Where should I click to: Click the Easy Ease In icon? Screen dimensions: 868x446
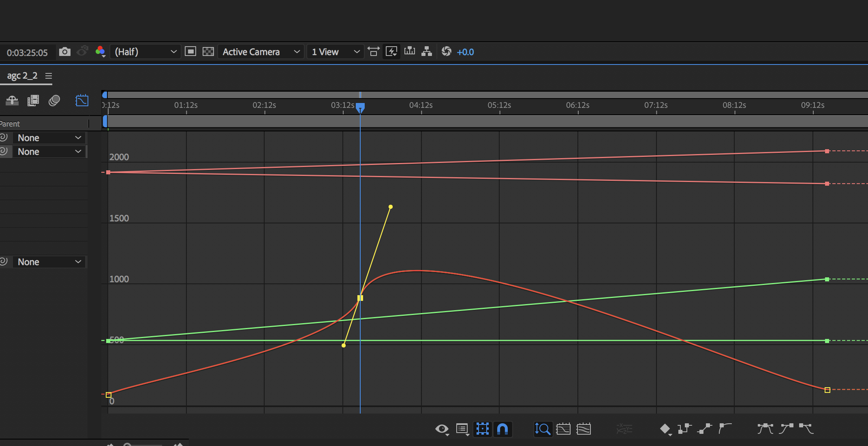click(x=786, y=429)
